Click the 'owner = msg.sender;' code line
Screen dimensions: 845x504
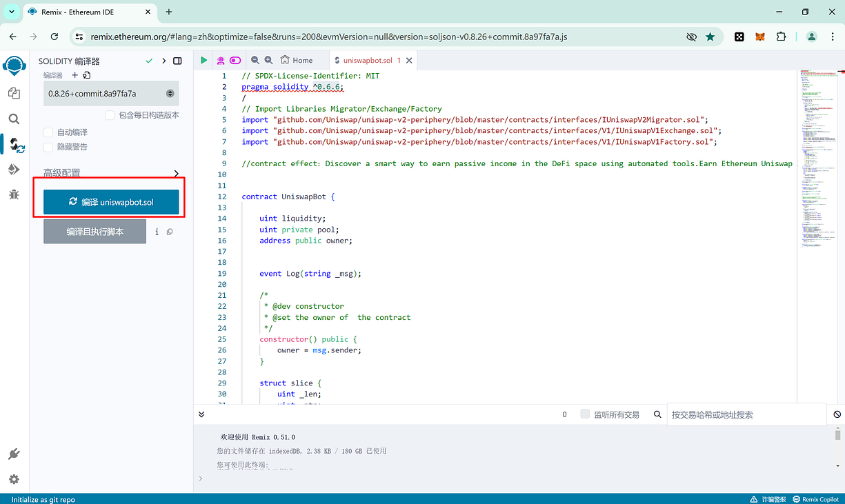(x=319, y=350)
